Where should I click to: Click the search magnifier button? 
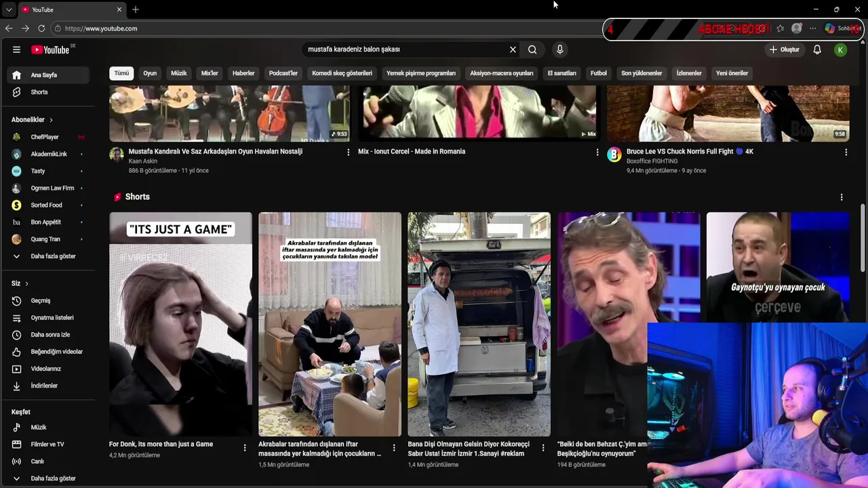(x=532, y=49)
